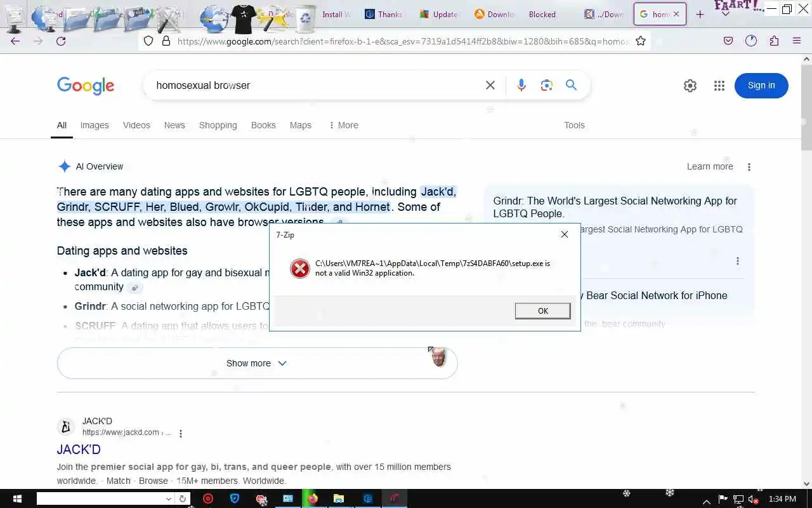Viewport: 812px width, 508px height.
Task: Show hidden system tray icons
Action: [706, 500]
